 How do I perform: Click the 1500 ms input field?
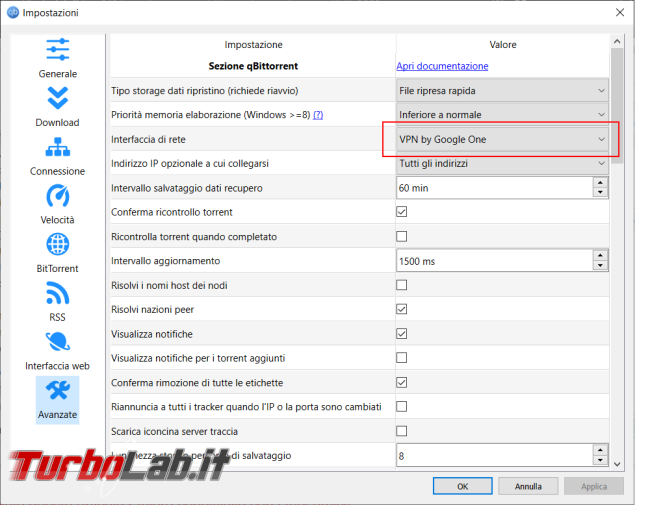[x=495, y=261]
